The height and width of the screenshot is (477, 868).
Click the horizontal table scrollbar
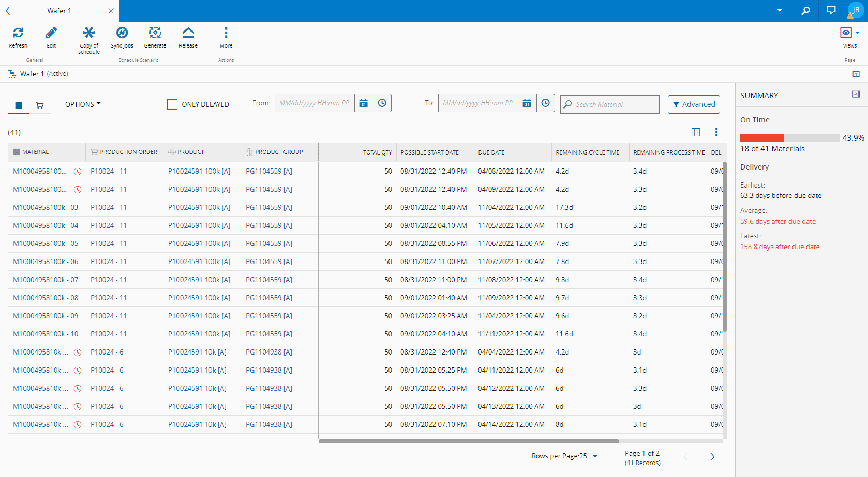coord(468,441)
